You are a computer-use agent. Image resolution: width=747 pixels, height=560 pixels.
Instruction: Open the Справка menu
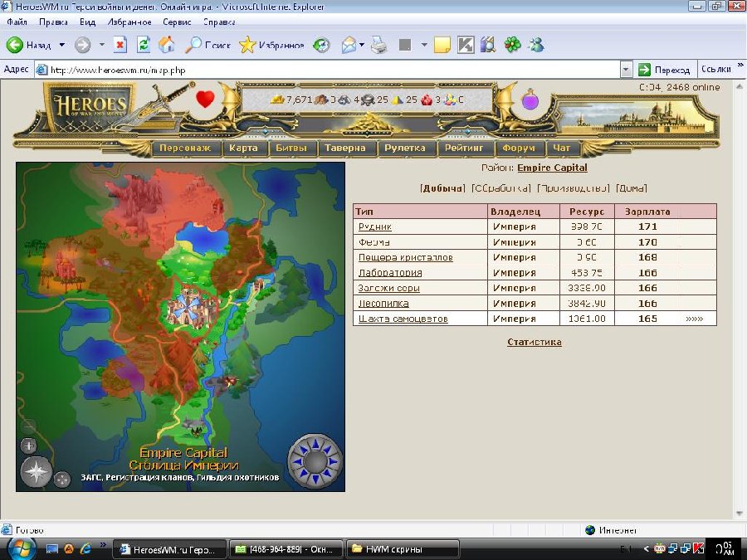click(219, 22)
